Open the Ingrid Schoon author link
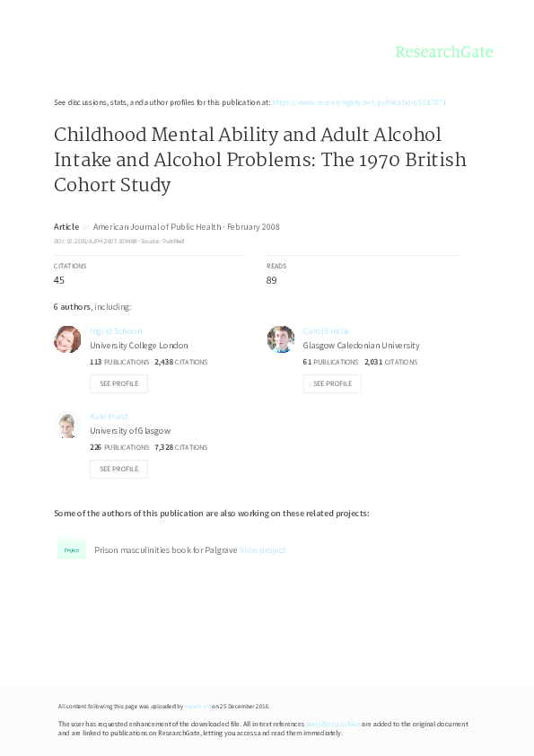The height and width of the screenshot is (756, 534). tap(116, 330)
